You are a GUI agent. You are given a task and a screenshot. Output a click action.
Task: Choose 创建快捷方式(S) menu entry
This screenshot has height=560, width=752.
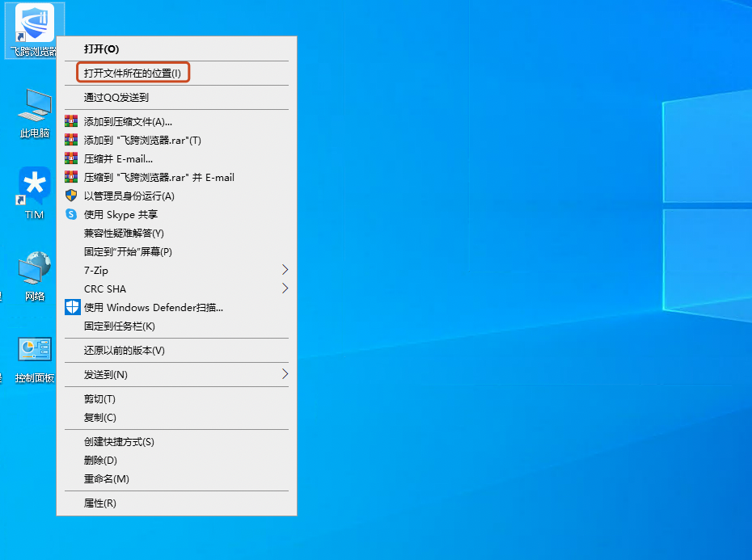119,441
